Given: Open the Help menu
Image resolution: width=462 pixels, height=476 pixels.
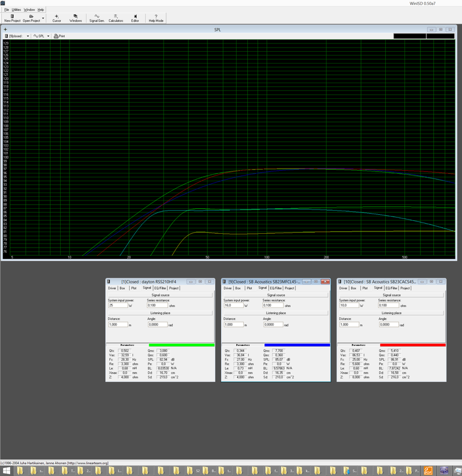Looking at the screenshot, I should [x=40, y=10].
